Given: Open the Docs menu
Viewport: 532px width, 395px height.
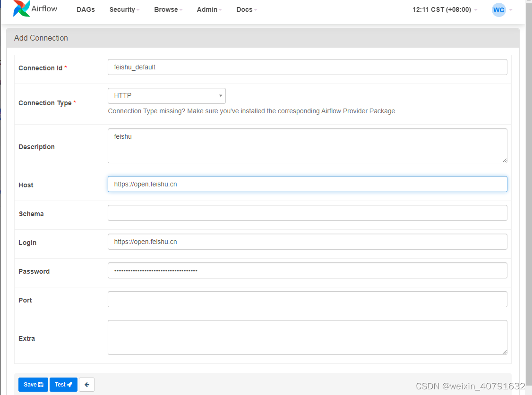Looking at the screenshot, I should click(247, 9).
